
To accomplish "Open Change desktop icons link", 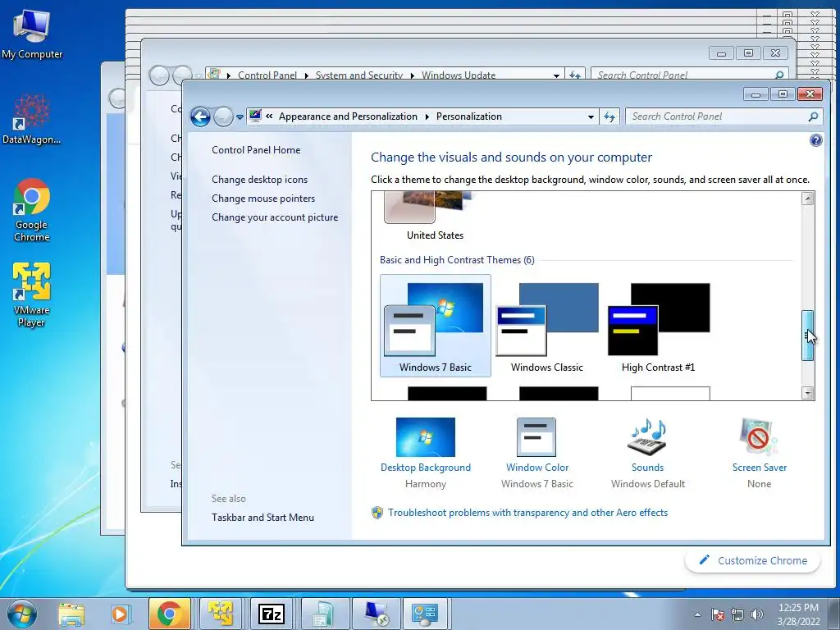I will click(259, 180).
